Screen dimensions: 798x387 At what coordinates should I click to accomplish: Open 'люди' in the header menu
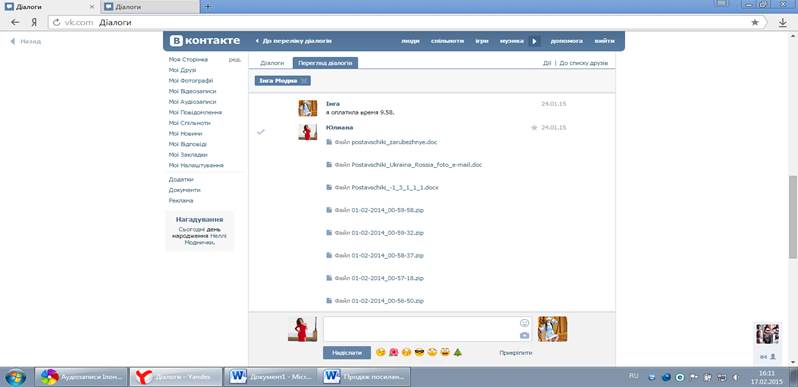point(410,41)
